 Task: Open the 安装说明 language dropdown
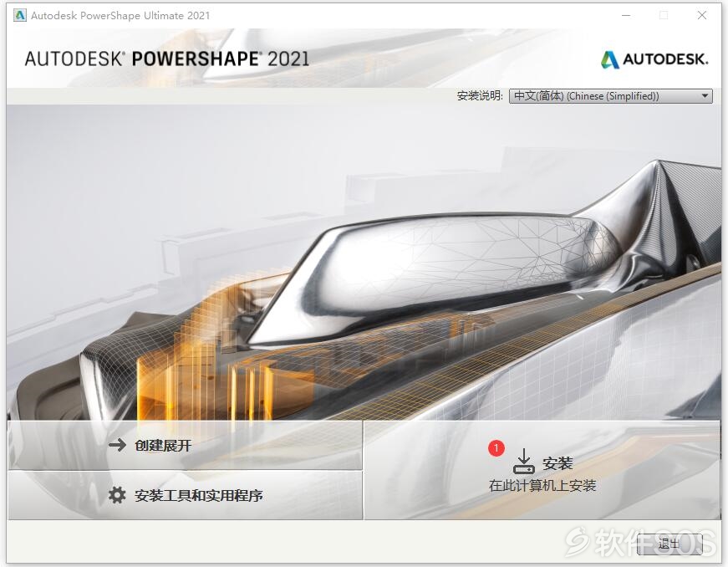tap(610, 96)
